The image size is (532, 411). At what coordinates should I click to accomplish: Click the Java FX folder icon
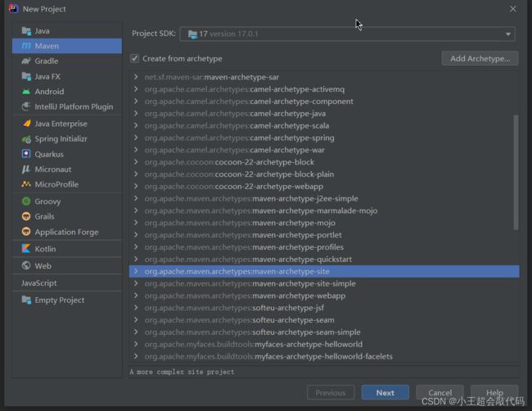click(26, 76)
